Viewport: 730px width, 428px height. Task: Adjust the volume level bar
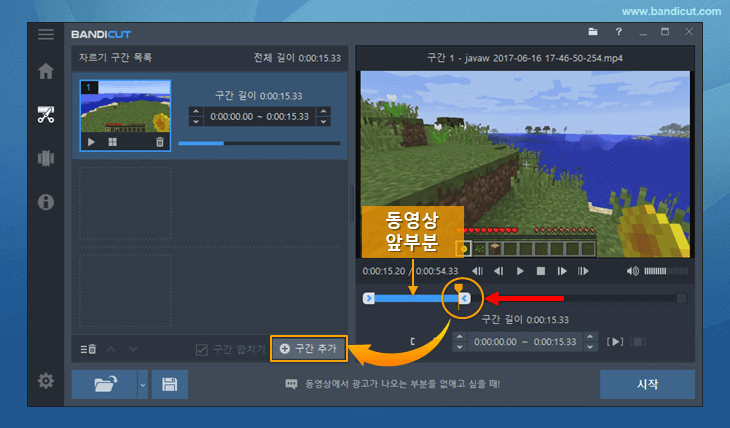click(666, 271)
